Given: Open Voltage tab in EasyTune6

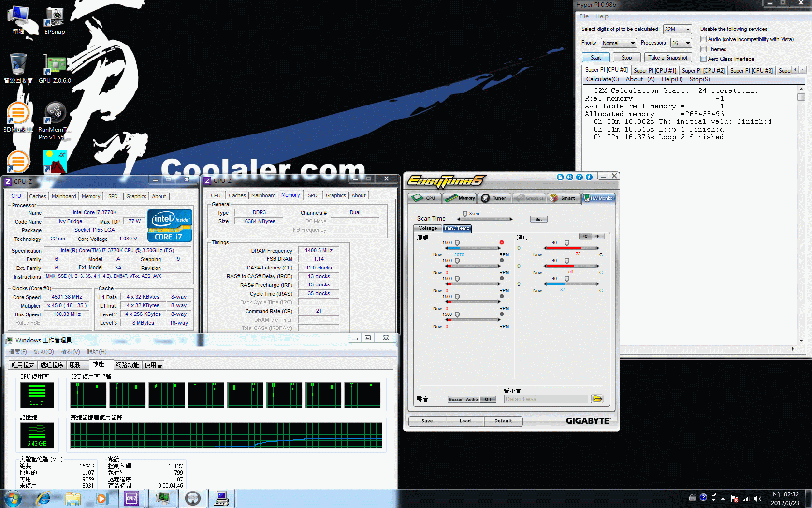Looking at the screenshot, I should click(428, 228).
